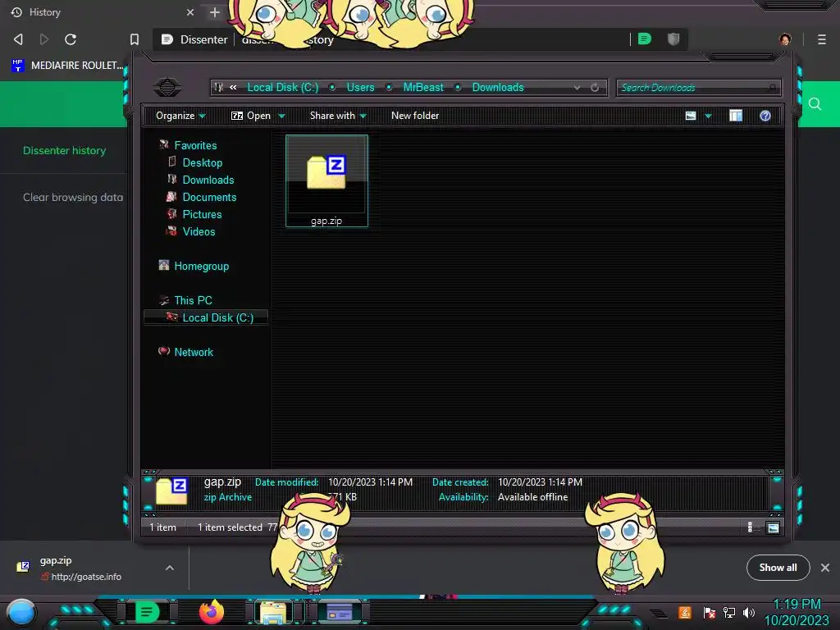The image size is (840, 630).
Task: Expand the Open button dropdown arrow
Action: [x=281, y=116]
